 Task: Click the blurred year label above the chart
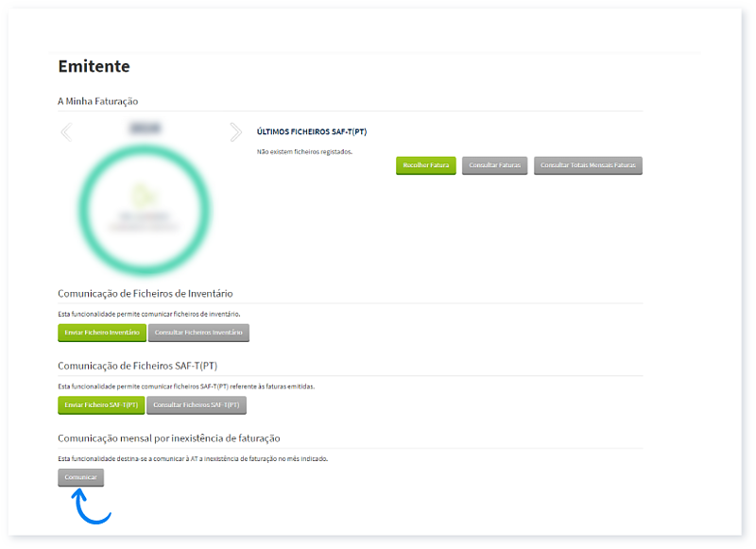coord(145,128)
